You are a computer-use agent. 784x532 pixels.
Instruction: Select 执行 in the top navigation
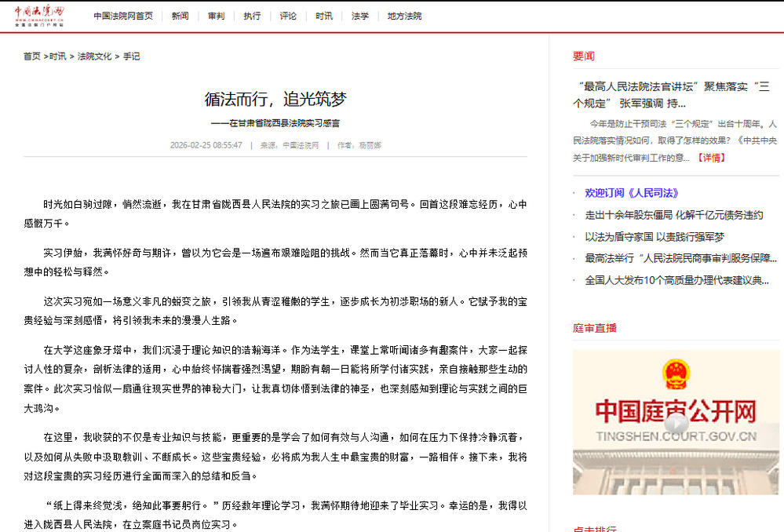pos(252,16)
